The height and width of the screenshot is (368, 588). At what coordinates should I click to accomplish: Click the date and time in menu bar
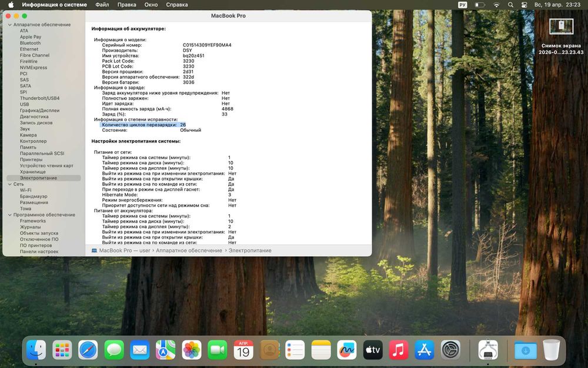pos(557,5)
